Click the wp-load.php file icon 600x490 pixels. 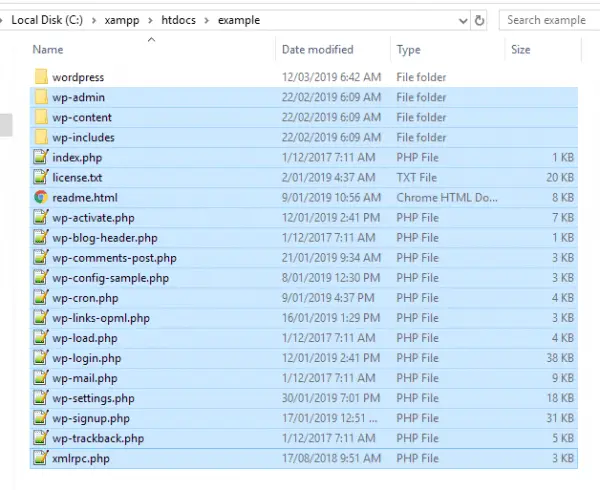(x=41, y=338)
